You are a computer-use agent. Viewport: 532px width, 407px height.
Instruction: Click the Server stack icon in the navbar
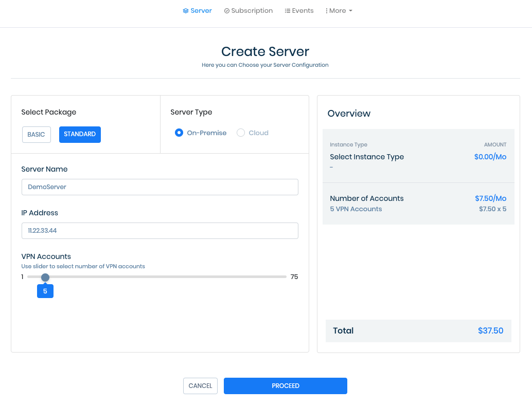pyautogui.click(x=185, y=10)
